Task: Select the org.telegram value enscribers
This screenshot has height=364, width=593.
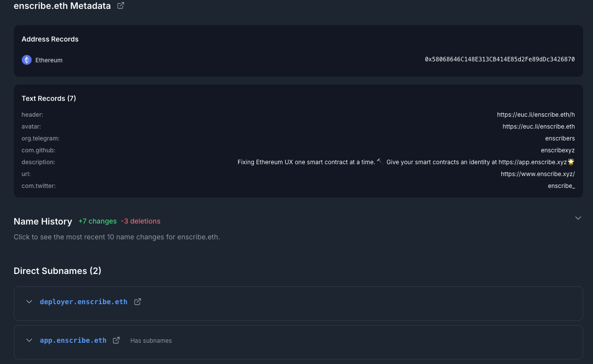Action: point(560,138)
